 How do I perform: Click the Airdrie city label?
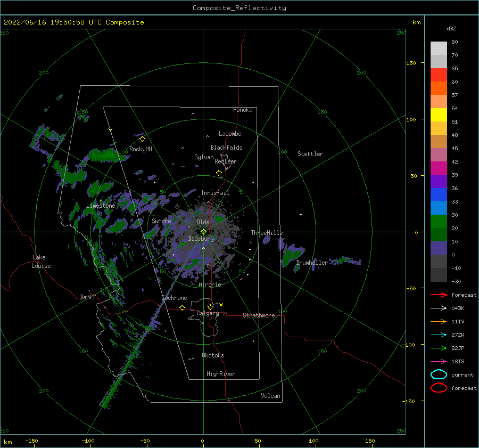click(x=210, y=284)
